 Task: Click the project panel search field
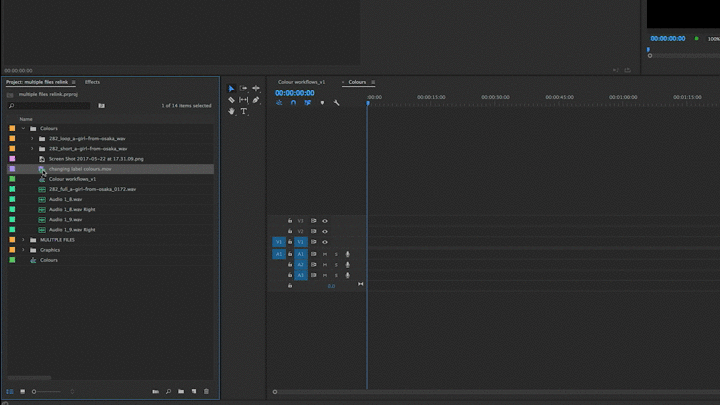click(49, 106)
